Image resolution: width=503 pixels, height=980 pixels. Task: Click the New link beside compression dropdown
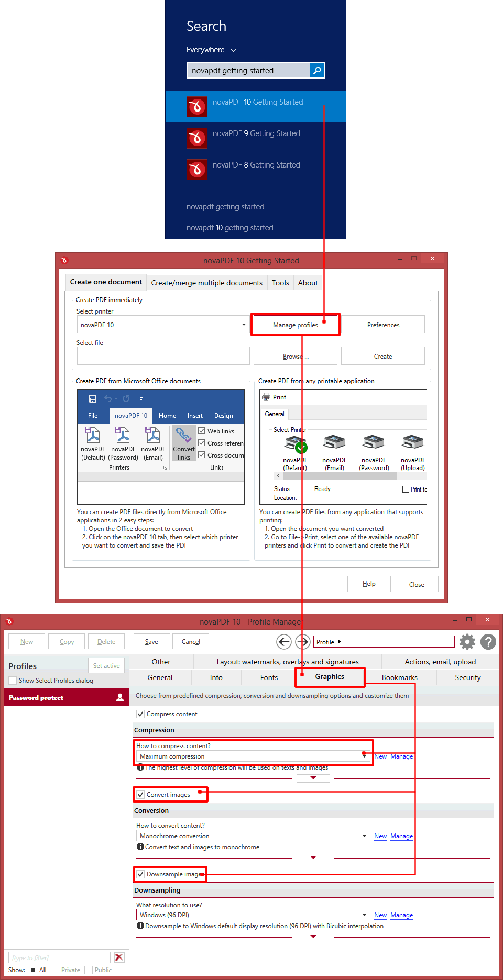coord(380,756)
